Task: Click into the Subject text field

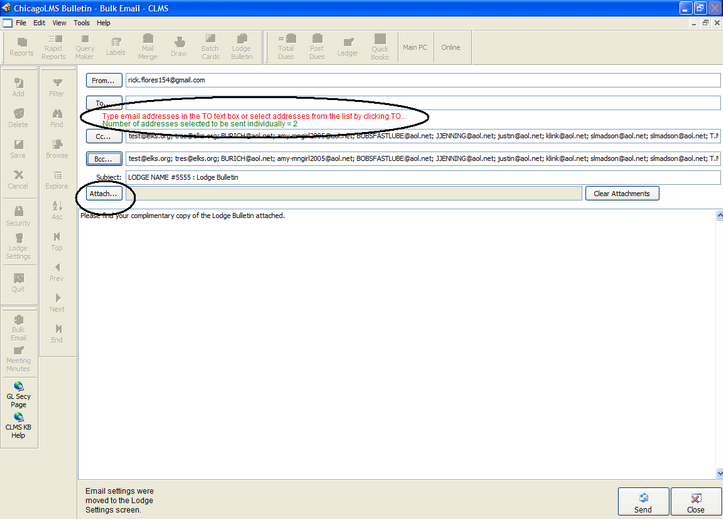Action: tap(420, 177)
